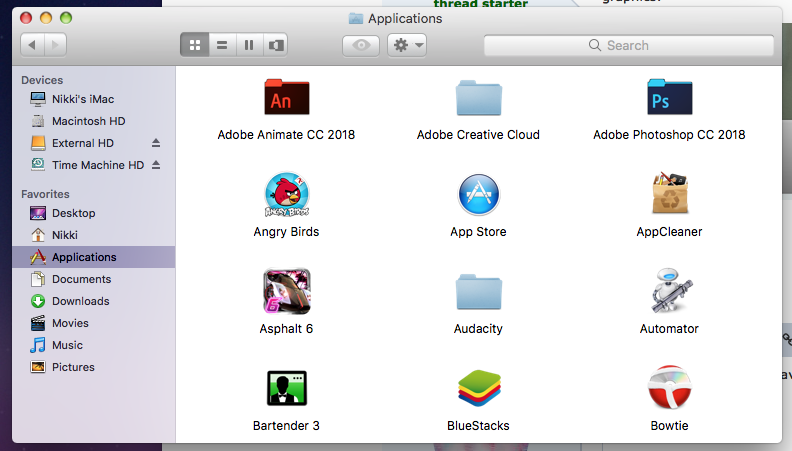The image size is (792, 451).
Task: Open the Adobe Creative Cloud folder icon
Action: 478,97
